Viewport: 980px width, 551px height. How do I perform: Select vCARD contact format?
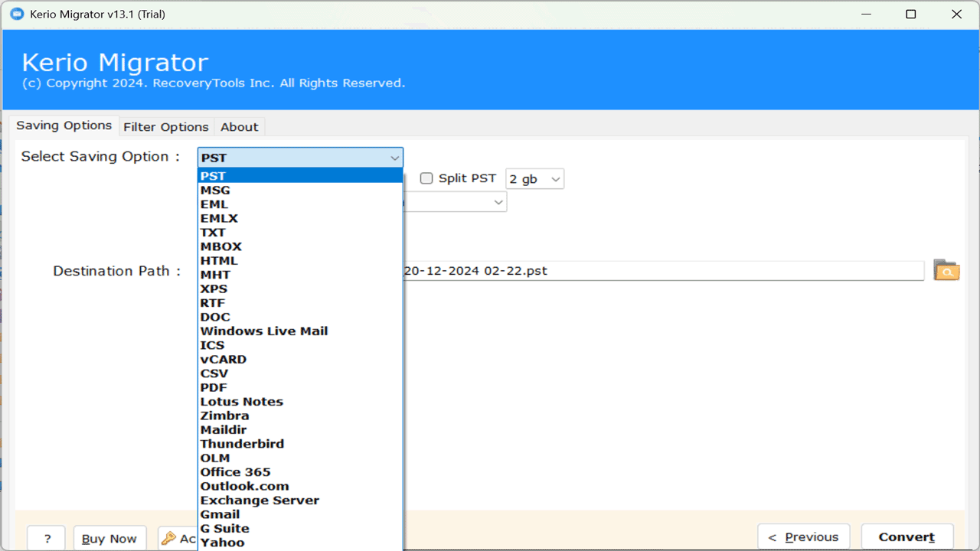point(300,359)
